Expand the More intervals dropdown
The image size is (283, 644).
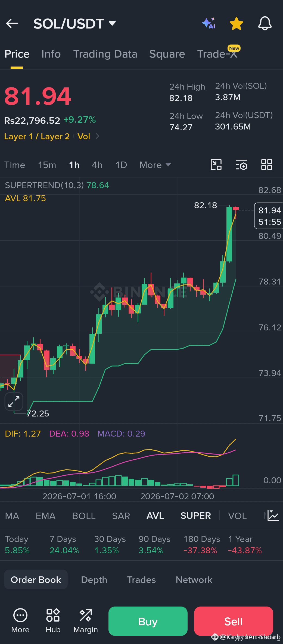155,165
